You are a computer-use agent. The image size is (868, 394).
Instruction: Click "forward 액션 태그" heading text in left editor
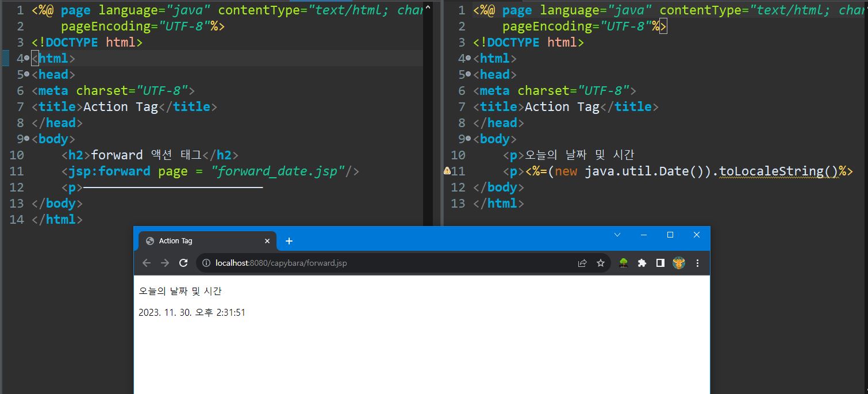click(146, 155)
